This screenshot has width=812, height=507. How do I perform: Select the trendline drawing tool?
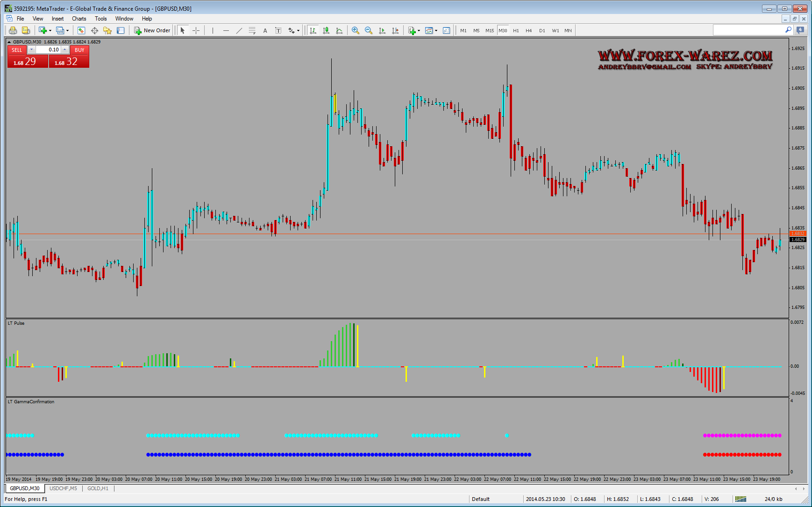point(239,31)
